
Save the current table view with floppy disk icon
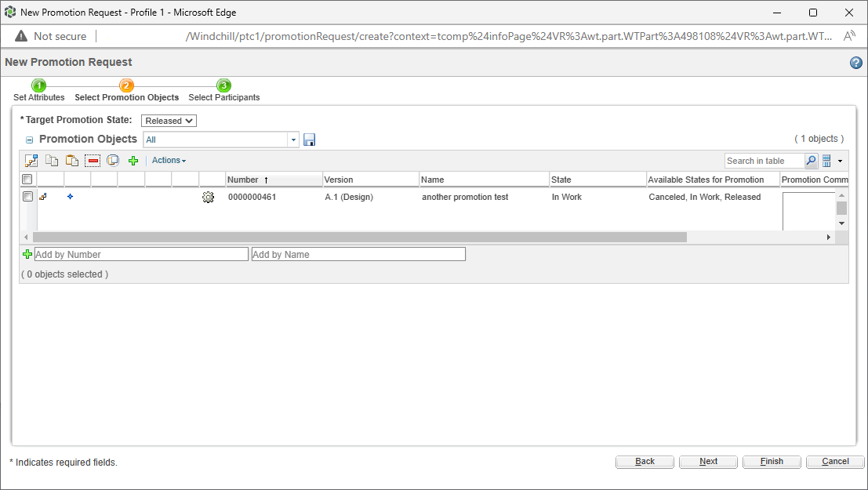(x=309, y=139)
